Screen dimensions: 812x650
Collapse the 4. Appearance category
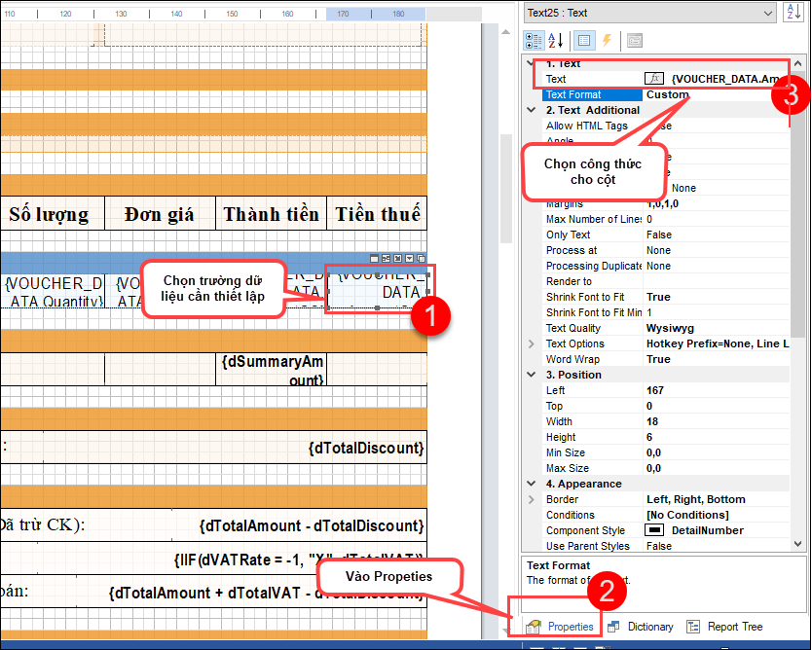pos(532,484)
